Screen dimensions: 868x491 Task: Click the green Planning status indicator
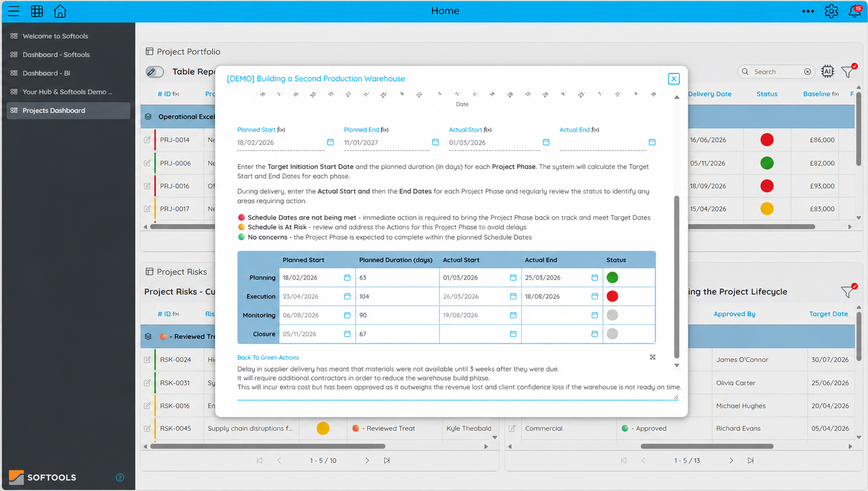tap(612, 278)
